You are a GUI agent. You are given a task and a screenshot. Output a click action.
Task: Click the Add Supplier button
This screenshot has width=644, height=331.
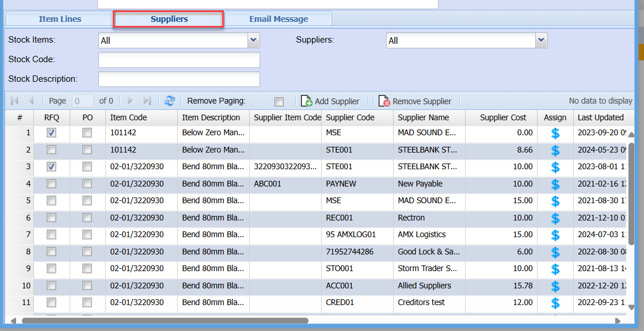(330, 101)
